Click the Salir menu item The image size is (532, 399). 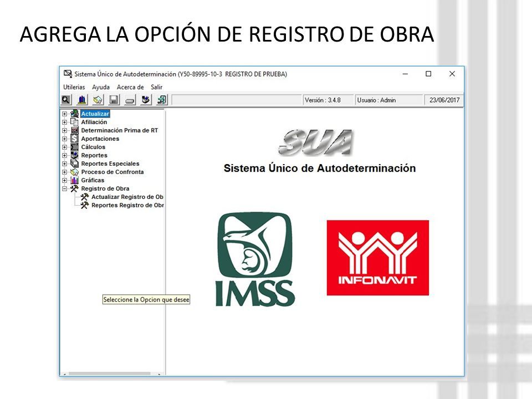point(156,87)
